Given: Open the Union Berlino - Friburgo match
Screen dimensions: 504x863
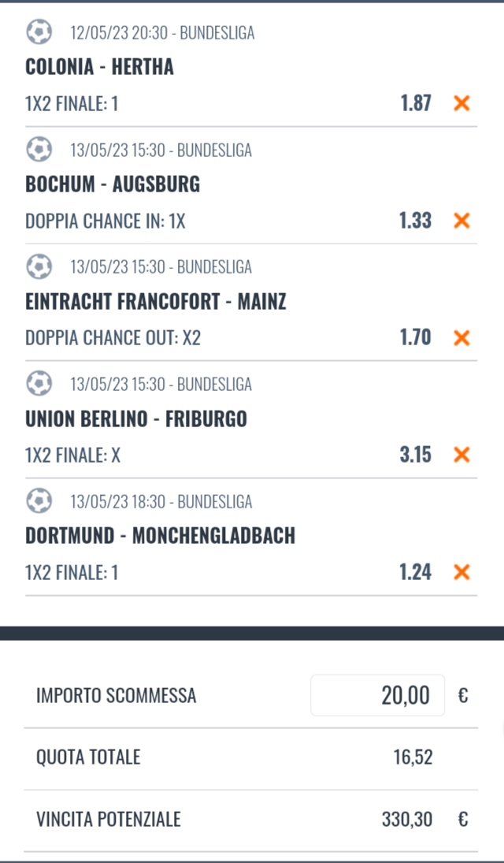Looking at the screenshot, I should pos(136,418).
